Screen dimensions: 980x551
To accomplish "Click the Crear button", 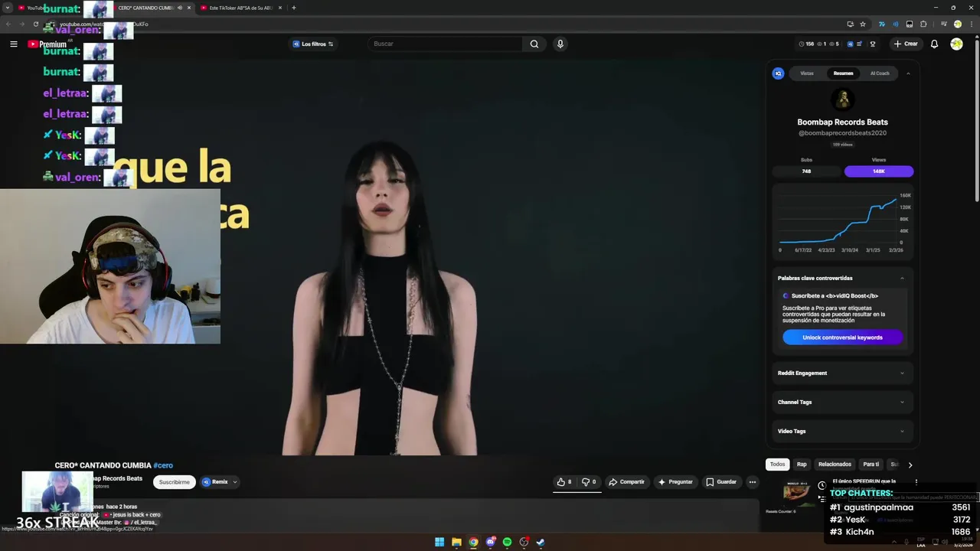I will (x=905, y=44).
